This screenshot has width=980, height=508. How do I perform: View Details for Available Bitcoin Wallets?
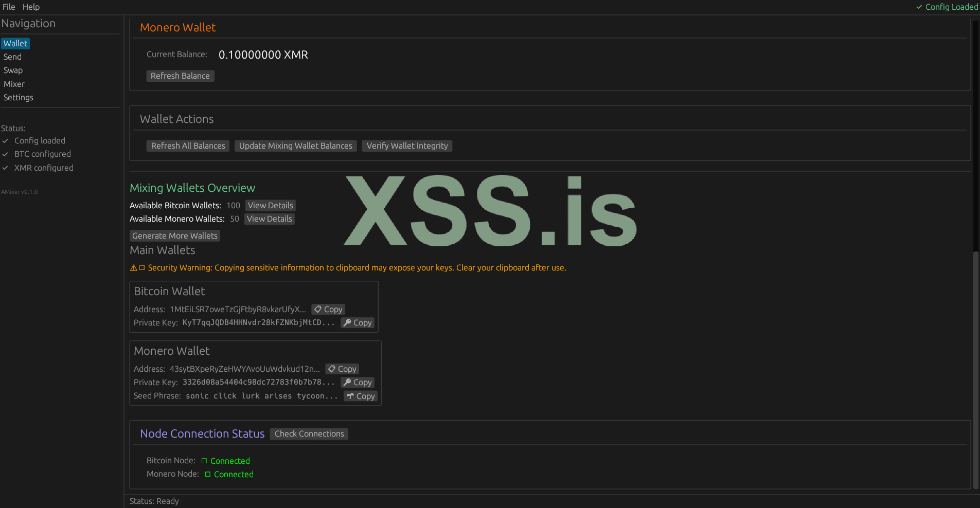coord(270,205)
